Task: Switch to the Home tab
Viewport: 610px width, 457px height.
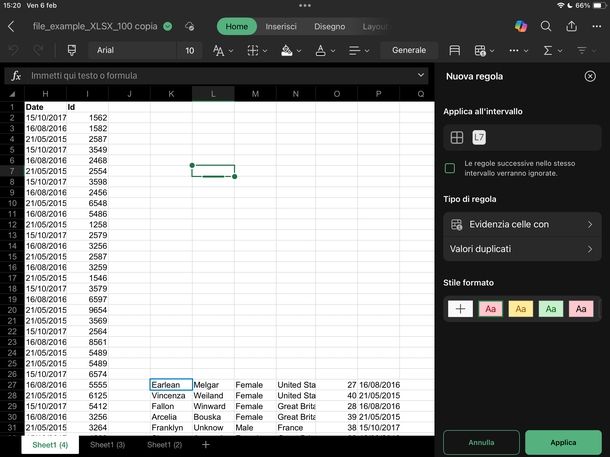Action: [237, 26]
